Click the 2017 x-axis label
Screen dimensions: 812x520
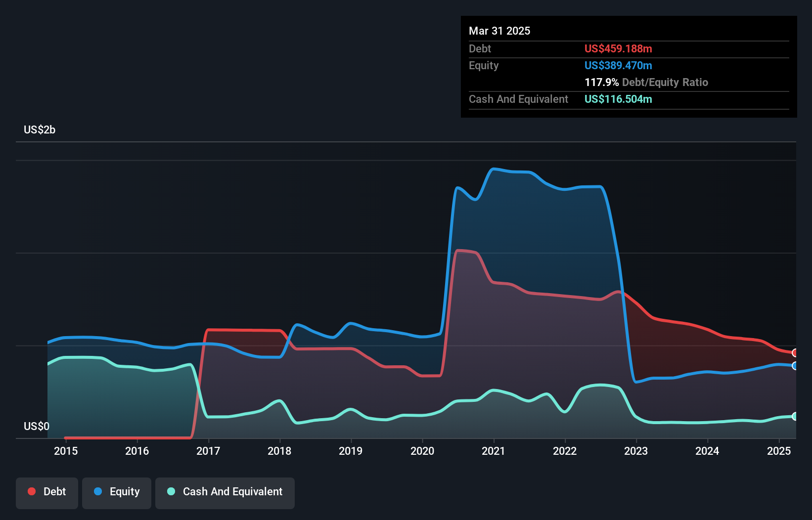click(208, 451)
